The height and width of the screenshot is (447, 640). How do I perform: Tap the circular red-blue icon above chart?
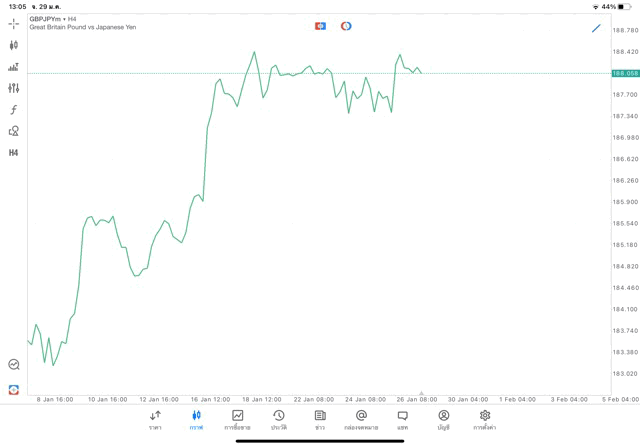tap(346, 26)
